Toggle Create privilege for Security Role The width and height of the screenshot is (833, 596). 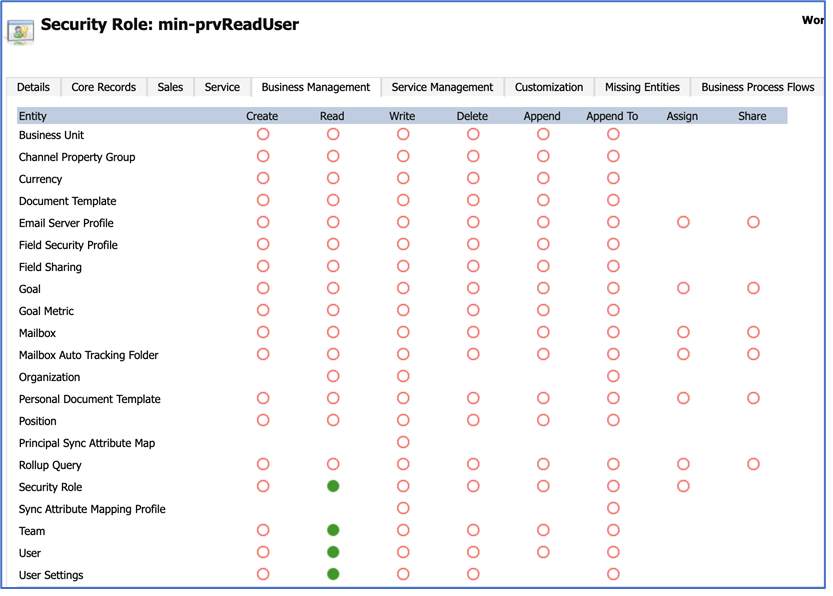tap(263, 486)
